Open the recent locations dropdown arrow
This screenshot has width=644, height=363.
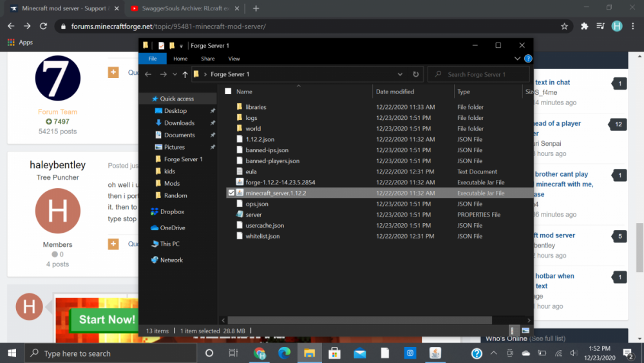point(175,74)
